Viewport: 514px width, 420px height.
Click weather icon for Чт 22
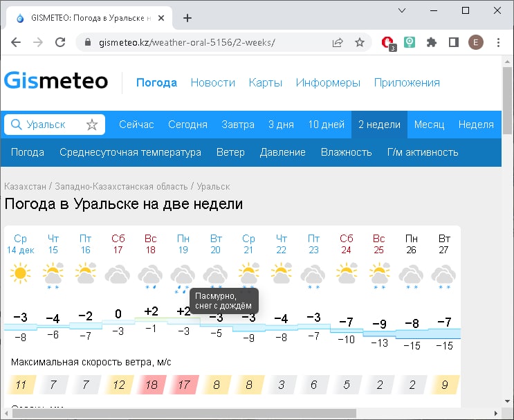pos(282,273)
